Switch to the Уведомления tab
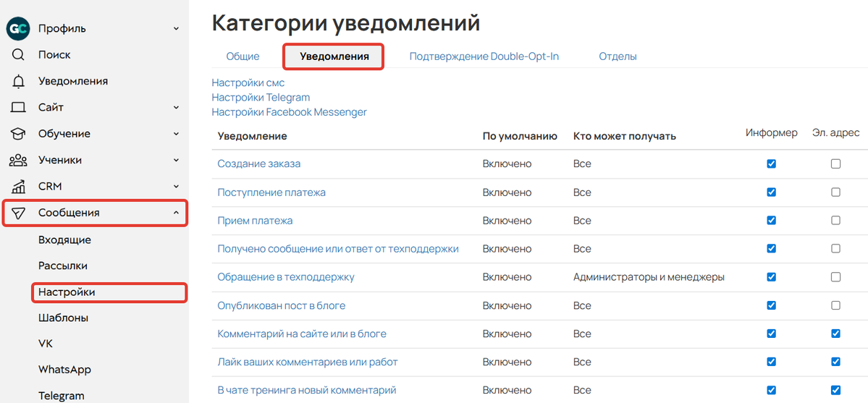868x403 pixels. tap(334, 56)
